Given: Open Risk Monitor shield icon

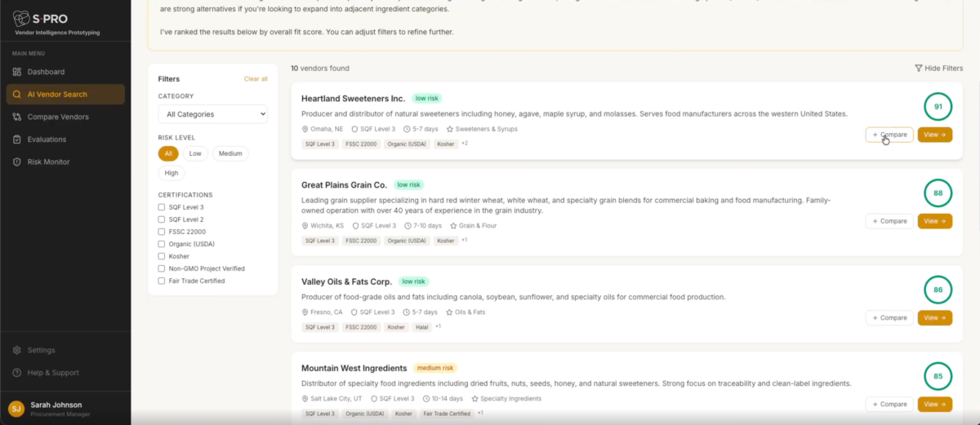Looking at the screenshot, I should click(x=17, y=162).
